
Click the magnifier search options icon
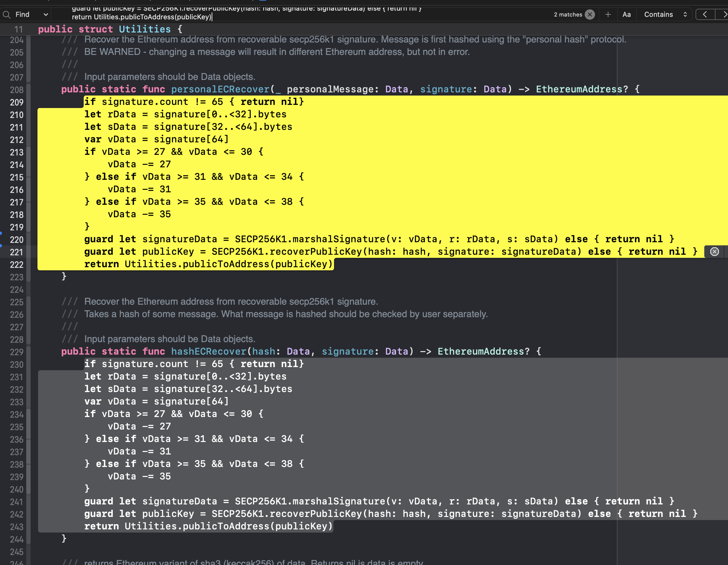[7, 14]
